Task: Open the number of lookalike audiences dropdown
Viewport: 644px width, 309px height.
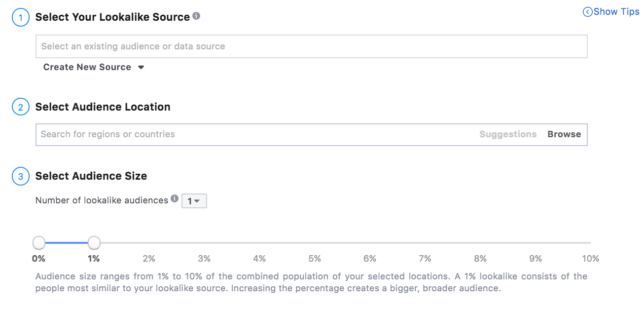Action: [x=194, y=201]
